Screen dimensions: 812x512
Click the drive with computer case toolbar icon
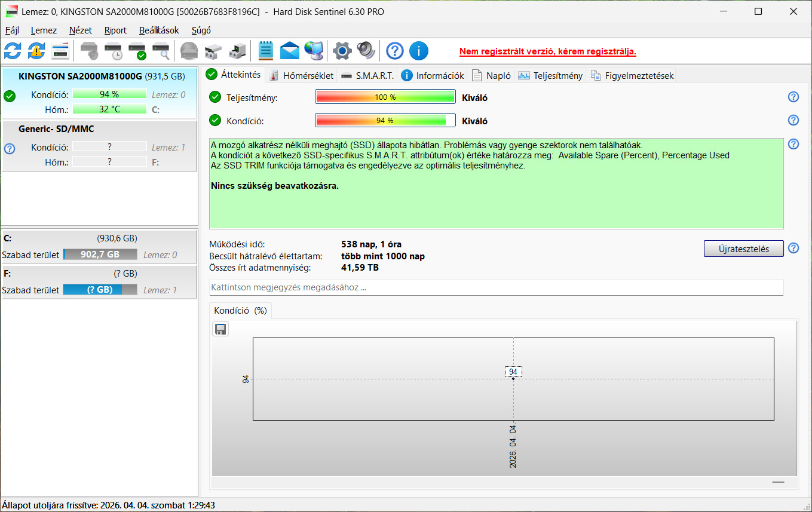(237, 51)
